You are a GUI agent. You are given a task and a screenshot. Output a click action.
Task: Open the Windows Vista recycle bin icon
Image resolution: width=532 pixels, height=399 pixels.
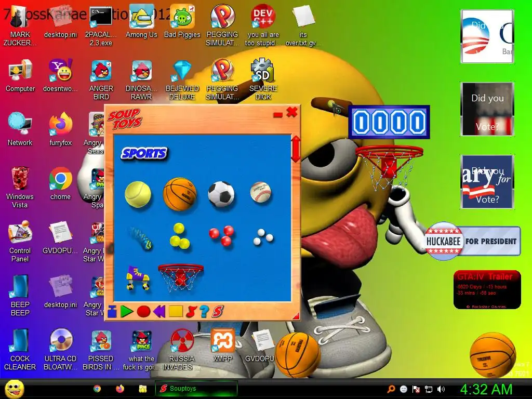coord(20,187)
